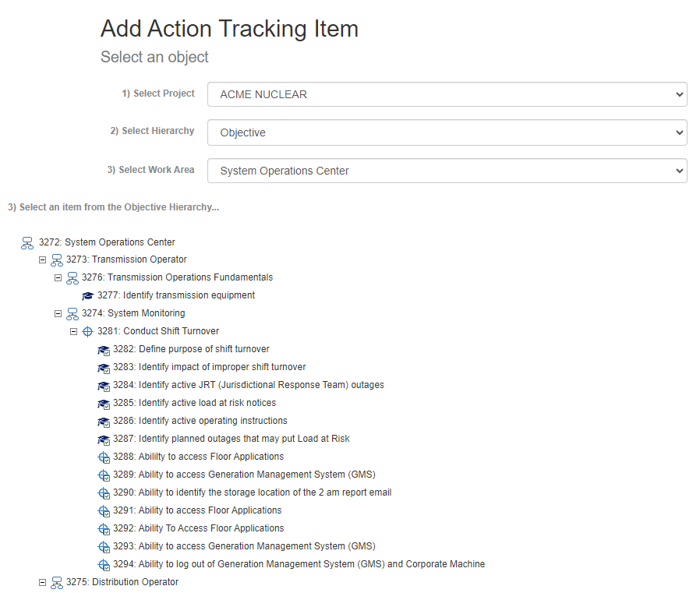
Task: Click the crosshair icon beside 3281 Conduct Shift Turnover
Action: (x=88, y=332)
